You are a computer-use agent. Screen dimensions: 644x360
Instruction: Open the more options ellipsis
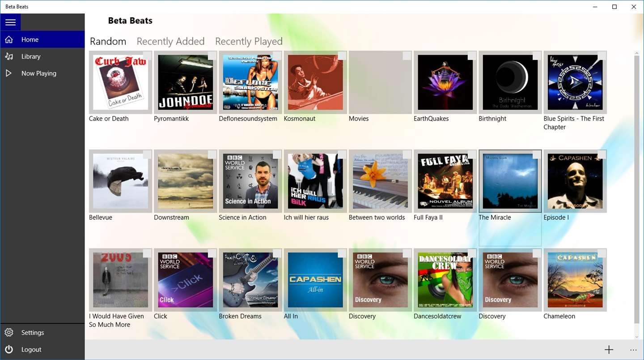tap(633, 350)
